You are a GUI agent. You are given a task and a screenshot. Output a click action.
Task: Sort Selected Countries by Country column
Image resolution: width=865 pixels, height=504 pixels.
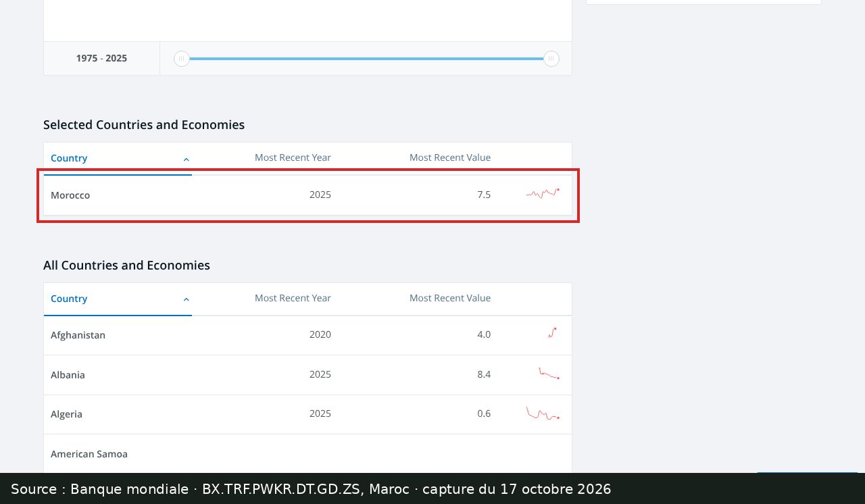coord(69,158)
